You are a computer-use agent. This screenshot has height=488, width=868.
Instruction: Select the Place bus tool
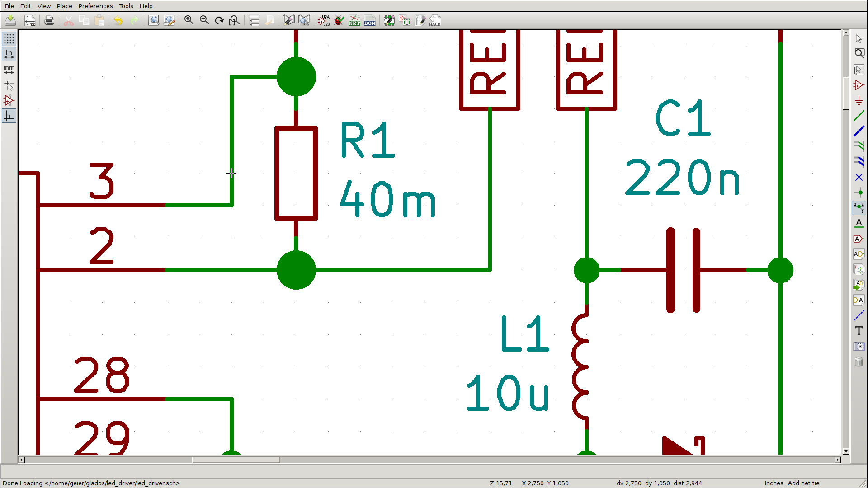pyautogui.click(x=859, y=131)
